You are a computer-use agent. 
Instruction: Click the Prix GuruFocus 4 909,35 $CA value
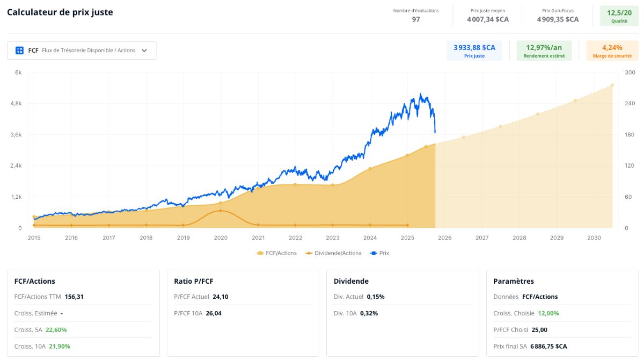tap(558, 19)
